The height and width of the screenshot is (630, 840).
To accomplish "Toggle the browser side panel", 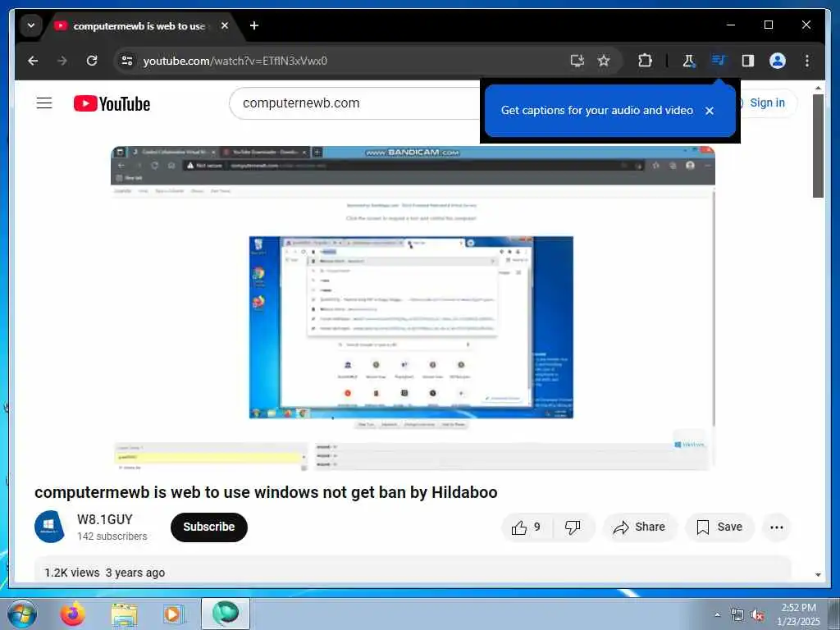I will [x=748, y=61].
